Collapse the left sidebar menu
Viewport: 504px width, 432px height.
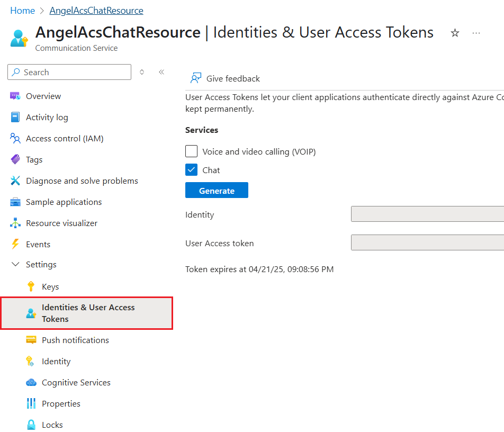pos(161,71)
